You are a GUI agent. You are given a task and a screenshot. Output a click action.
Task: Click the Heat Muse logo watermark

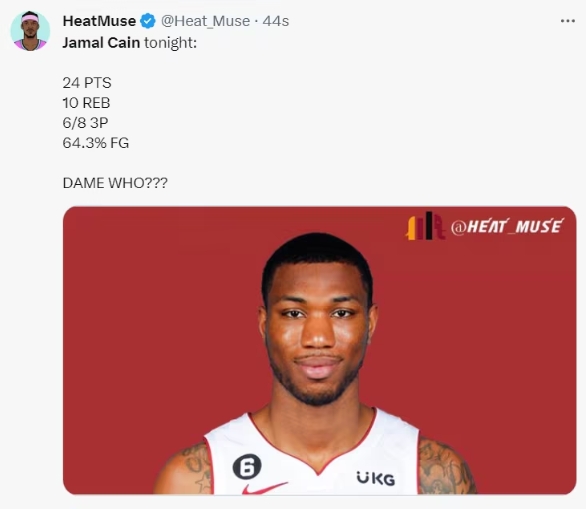[425, 226]
